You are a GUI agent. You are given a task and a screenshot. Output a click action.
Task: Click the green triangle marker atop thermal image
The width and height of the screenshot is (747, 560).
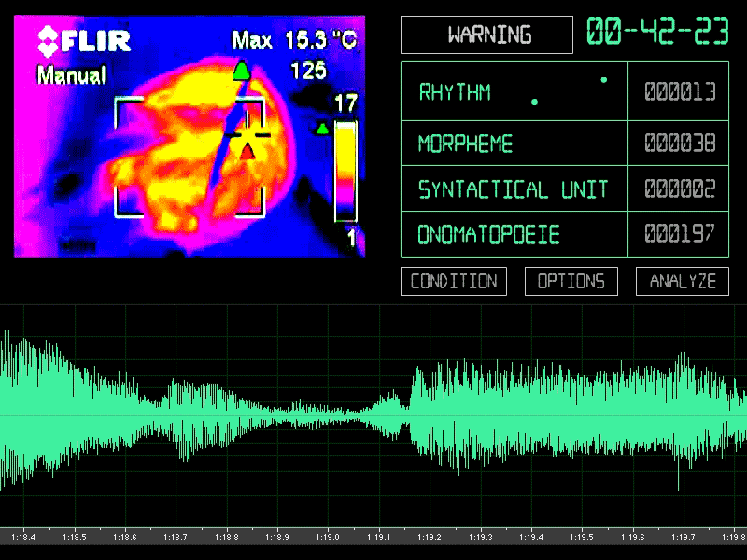pyautogui.click(x=242, y=70)
